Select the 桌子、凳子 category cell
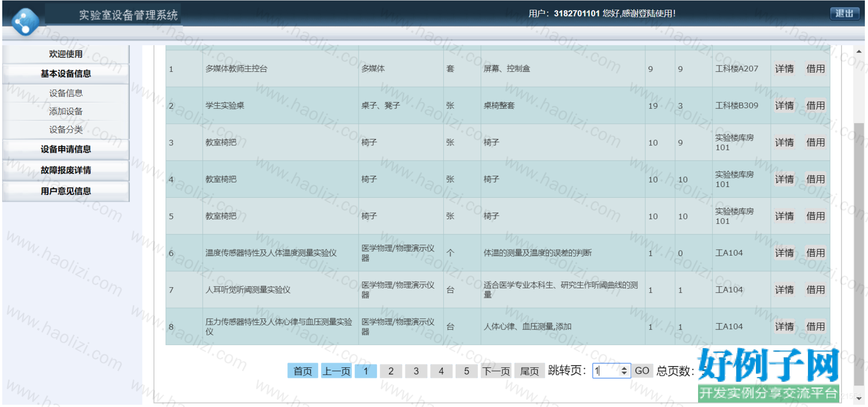 pyautogui.click(x=401, y=105)
